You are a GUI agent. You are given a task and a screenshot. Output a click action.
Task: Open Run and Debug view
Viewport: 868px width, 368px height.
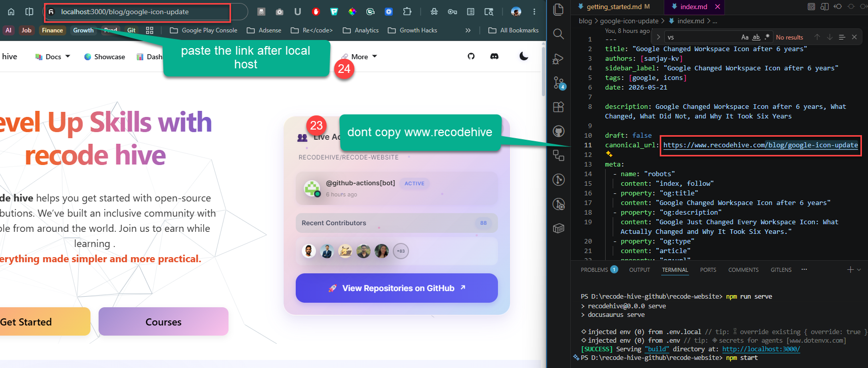(x=559, y=59)
